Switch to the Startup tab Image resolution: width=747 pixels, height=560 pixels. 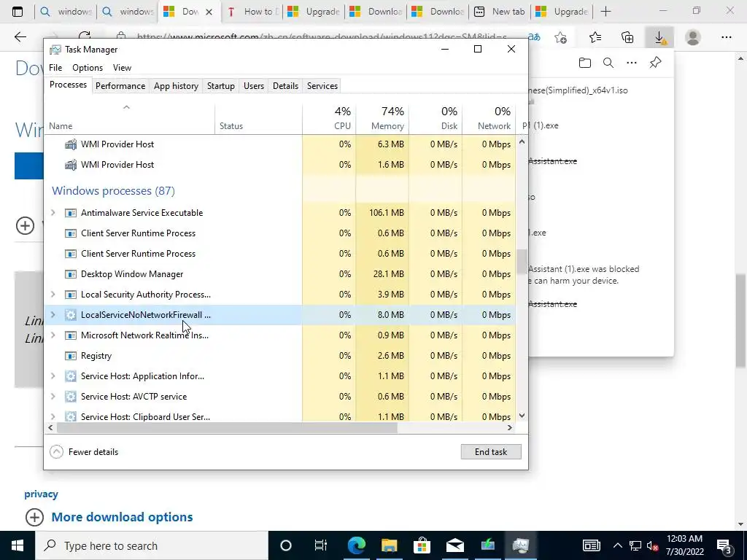pyautogui.click(x=220, y=86)
